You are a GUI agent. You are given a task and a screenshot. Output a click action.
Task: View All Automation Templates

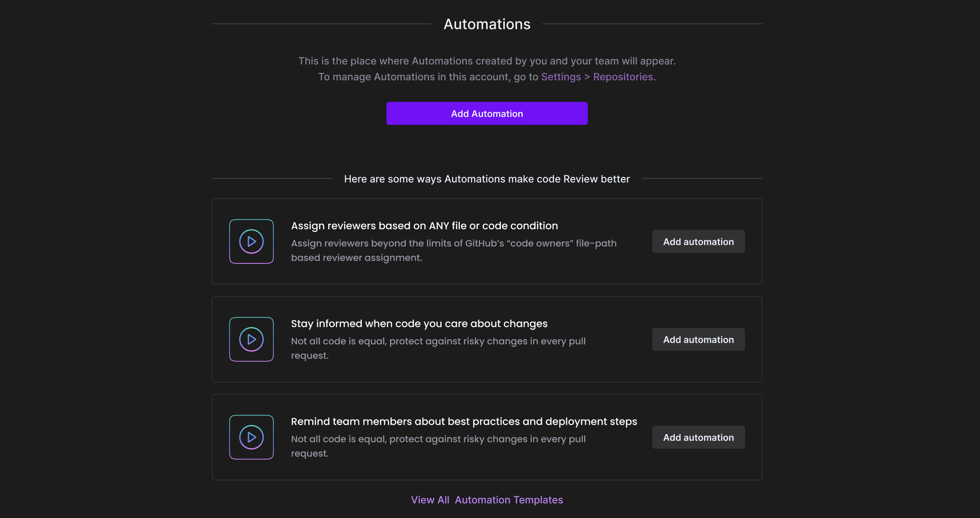[x=487, y=500]
